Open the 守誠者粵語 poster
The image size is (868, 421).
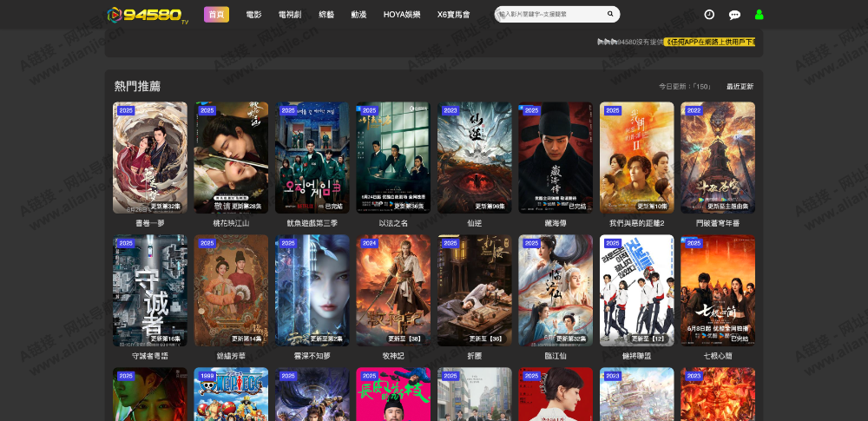coord(149,290)
